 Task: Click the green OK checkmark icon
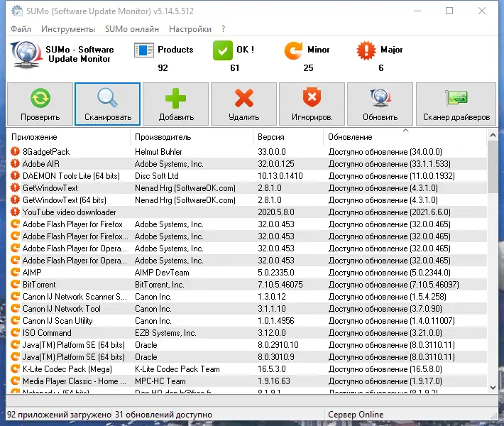click(222, 50)
